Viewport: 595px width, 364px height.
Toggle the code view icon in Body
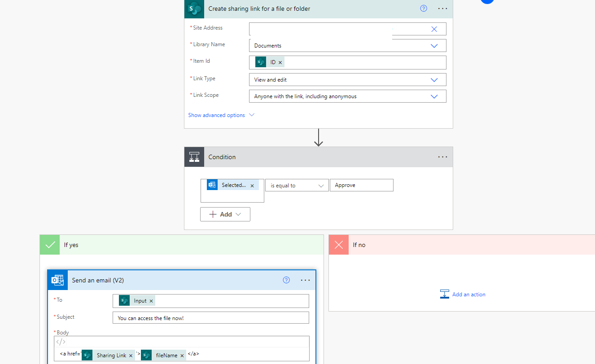click(x=61, y=342)
